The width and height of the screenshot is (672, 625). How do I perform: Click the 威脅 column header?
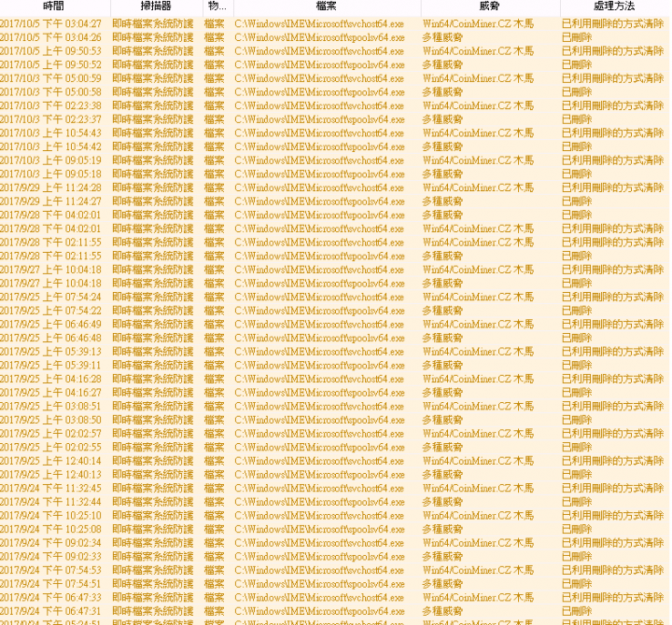click(490, 7)
